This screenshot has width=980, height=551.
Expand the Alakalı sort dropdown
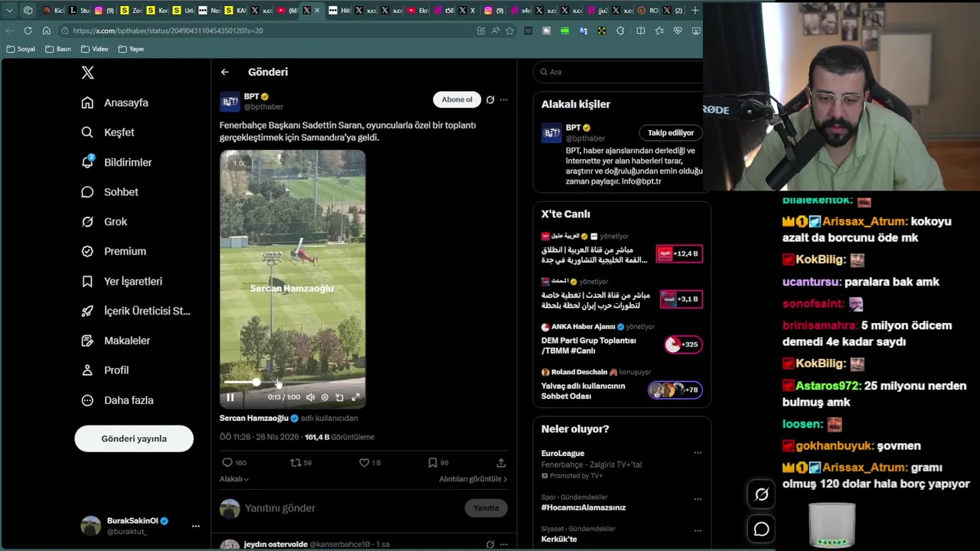[x=234, y=479]
